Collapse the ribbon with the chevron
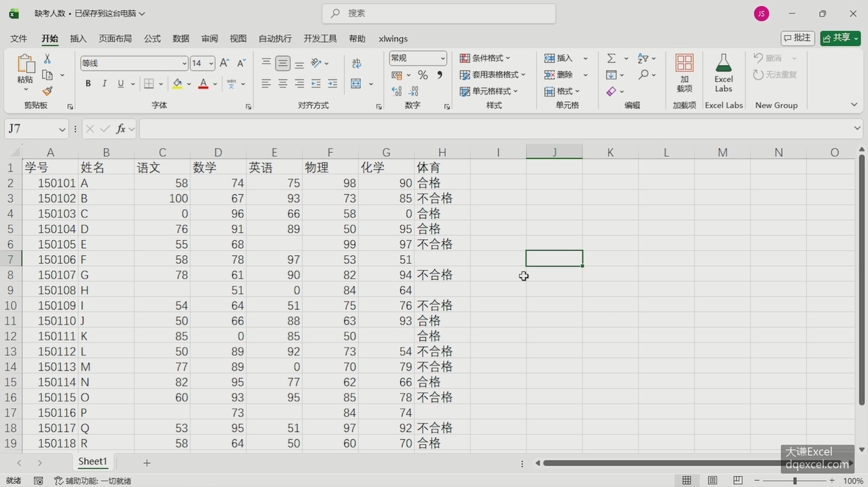Image resolution: width=868 pixels, height=487 pixels. coord(854,105)
